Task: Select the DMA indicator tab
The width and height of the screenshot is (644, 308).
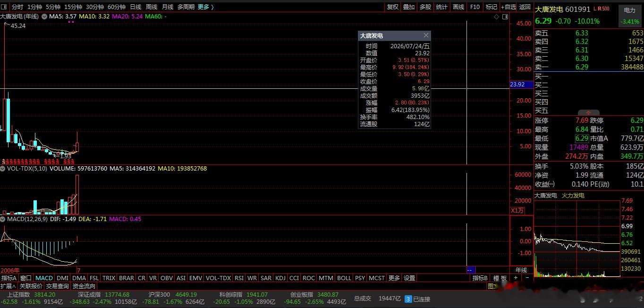Action: click(x=79, y=278)
